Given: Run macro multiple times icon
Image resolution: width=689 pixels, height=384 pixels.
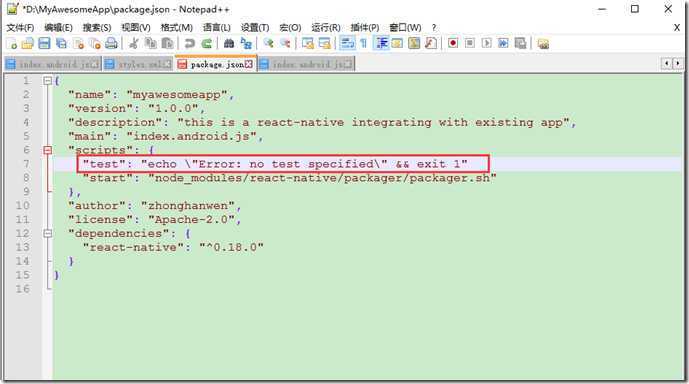Looking at the screenshot, I should pyautogui.click(x=503, y=43).
